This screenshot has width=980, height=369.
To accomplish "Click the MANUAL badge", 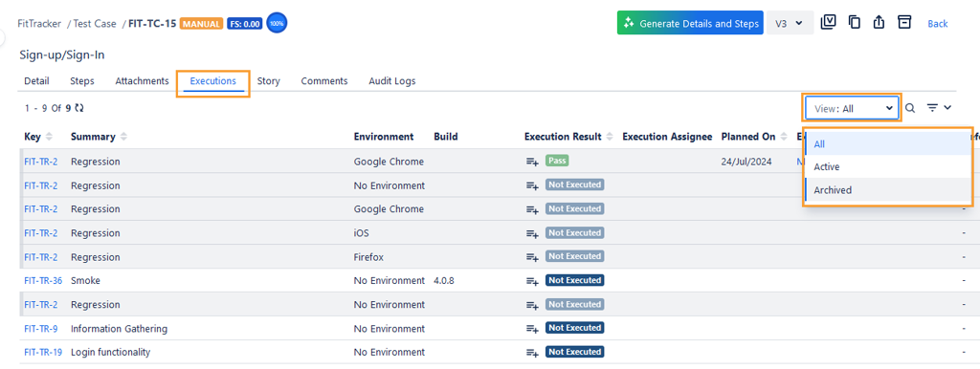I will (x=201, y=24).
